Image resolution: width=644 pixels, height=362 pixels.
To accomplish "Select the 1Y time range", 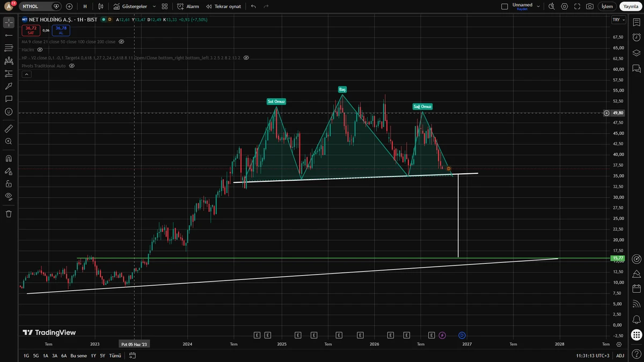I will [93, 356].
